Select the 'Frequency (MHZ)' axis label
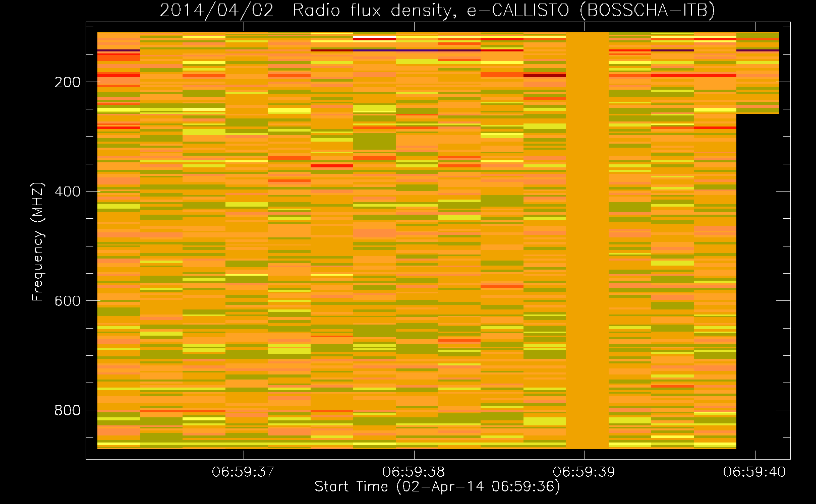The image size is (816, 504). (x=38, y=242)
